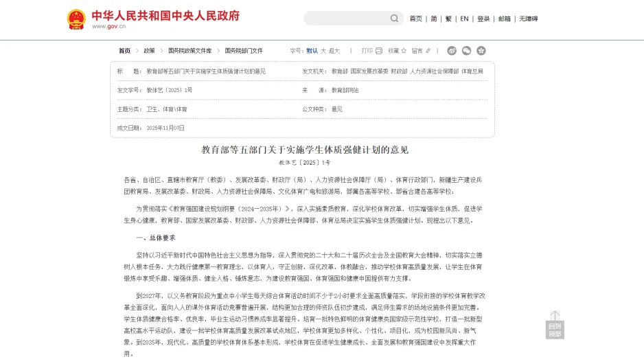Click the www.gov.cn URL text
Screen dimensions: 644x364
coord(109,26)
